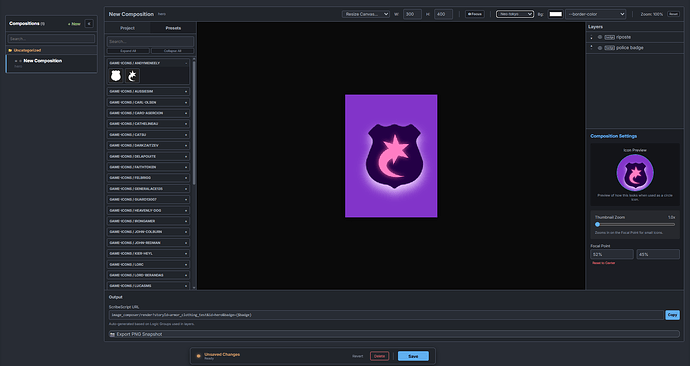Select the riposte preset icon
The height and width of the screenshot is (366, 690).
point(132,76)
